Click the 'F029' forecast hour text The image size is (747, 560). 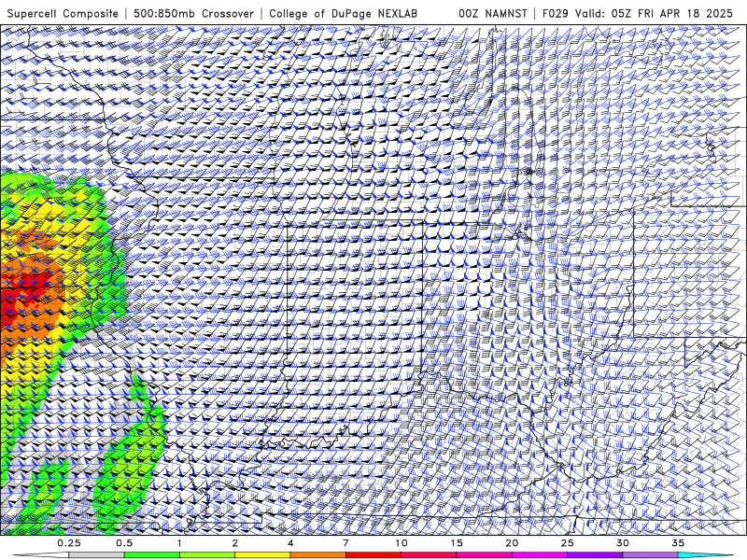click(x=556, y=14)
